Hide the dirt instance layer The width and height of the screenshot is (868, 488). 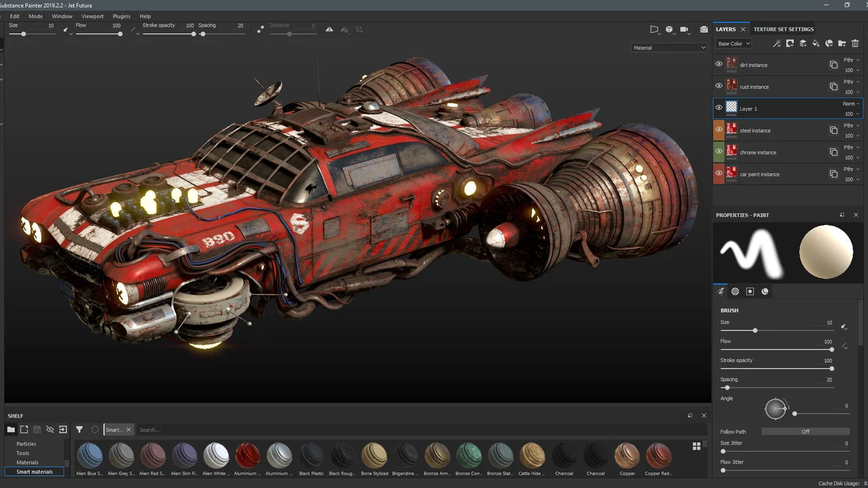pyautogui.click(x=719, y=64)
